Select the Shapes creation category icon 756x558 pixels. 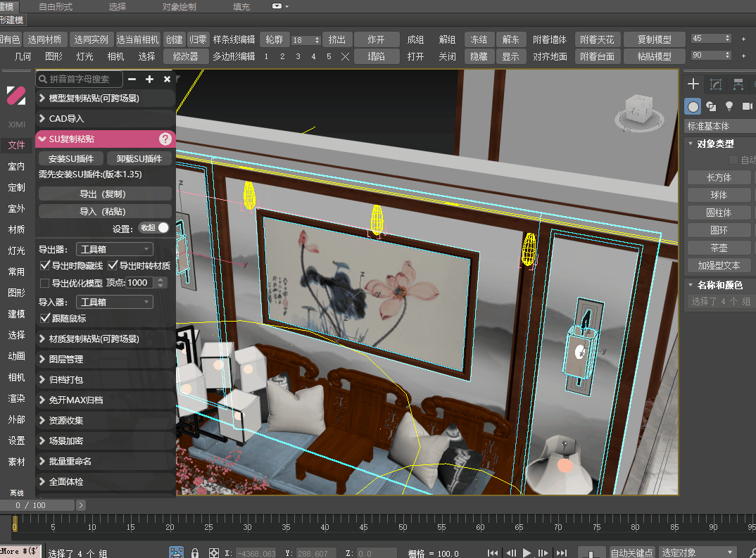click(712, 106)
